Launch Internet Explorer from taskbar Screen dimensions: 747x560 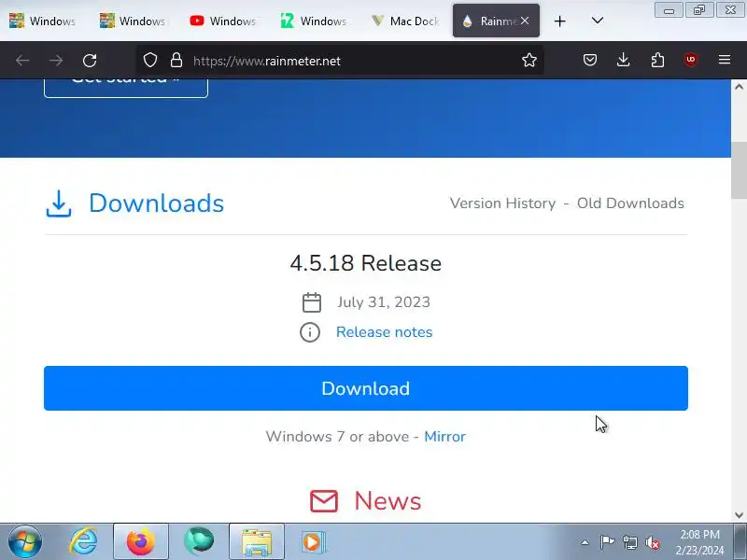[83, 542]
